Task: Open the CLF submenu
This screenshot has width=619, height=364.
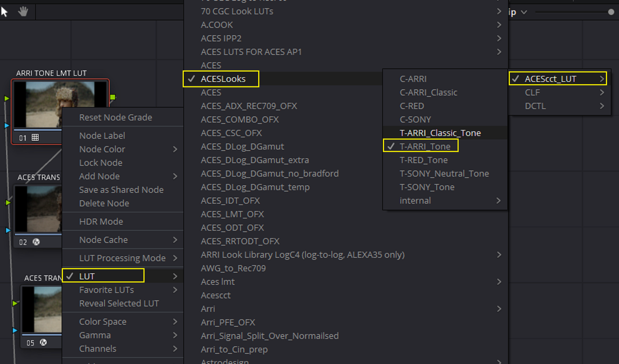Action: click(559, 92)
